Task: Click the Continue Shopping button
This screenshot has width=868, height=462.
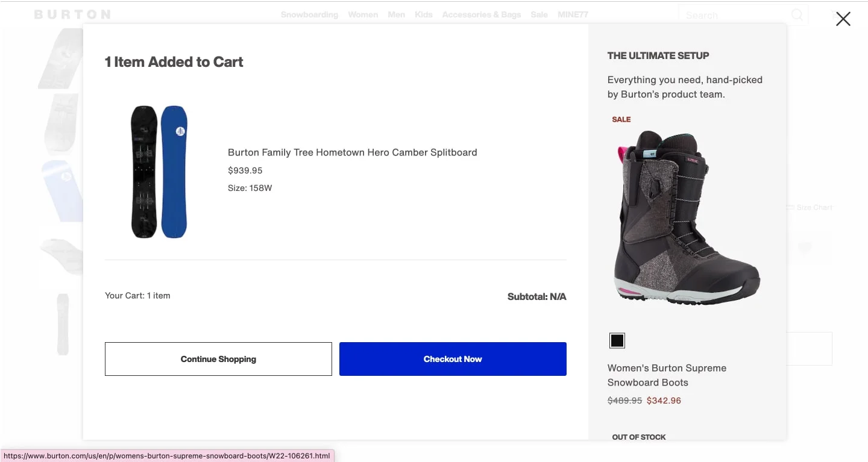Action: [x=218, y=358]
